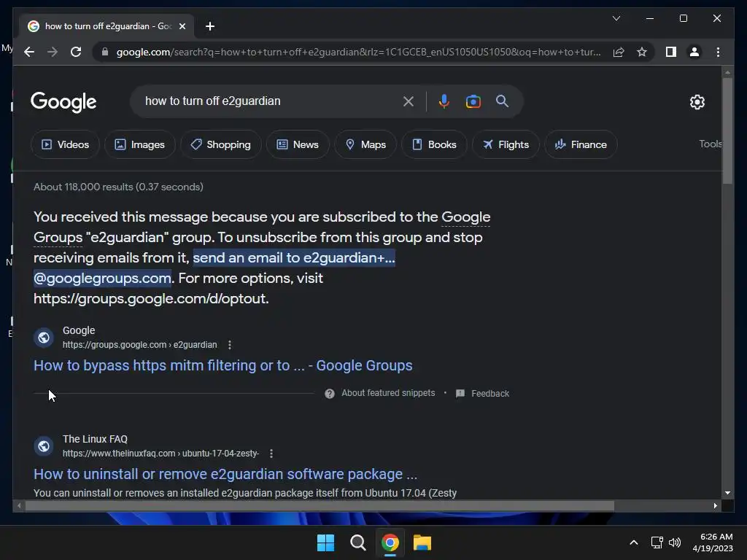This screenshot has height=560, width=747.
Task: Click the Chrome address bar URL
Action: (x=358, y=52)
